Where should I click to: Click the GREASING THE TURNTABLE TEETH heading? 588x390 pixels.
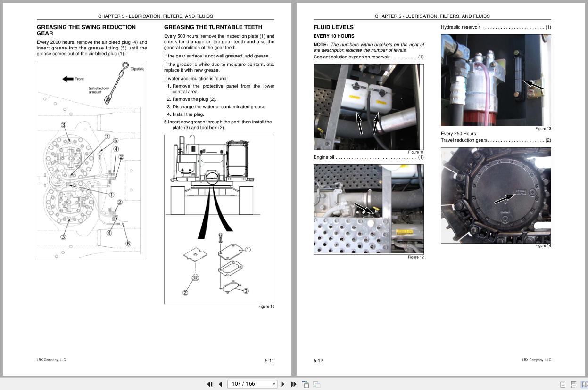coord(215,27)
